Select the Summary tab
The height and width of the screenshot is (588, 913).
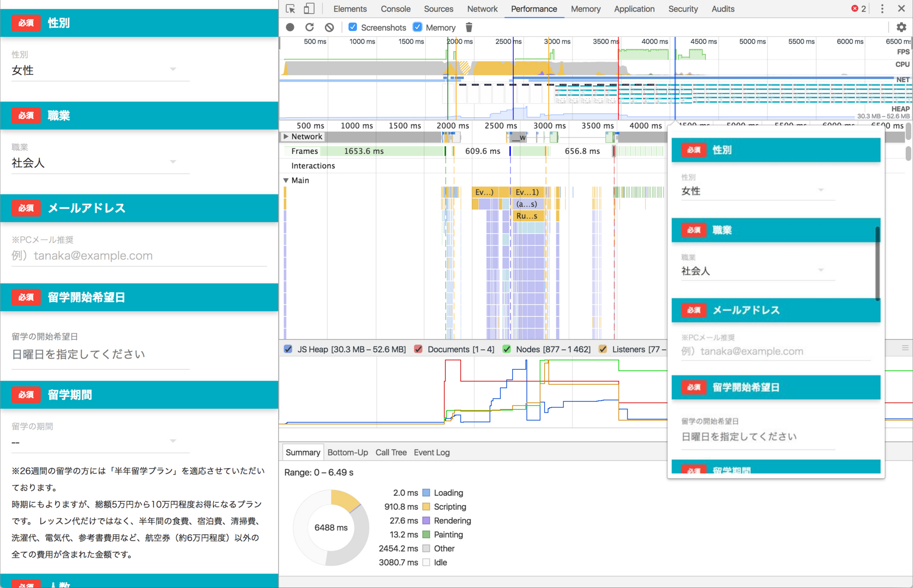(x=303, y=452)
